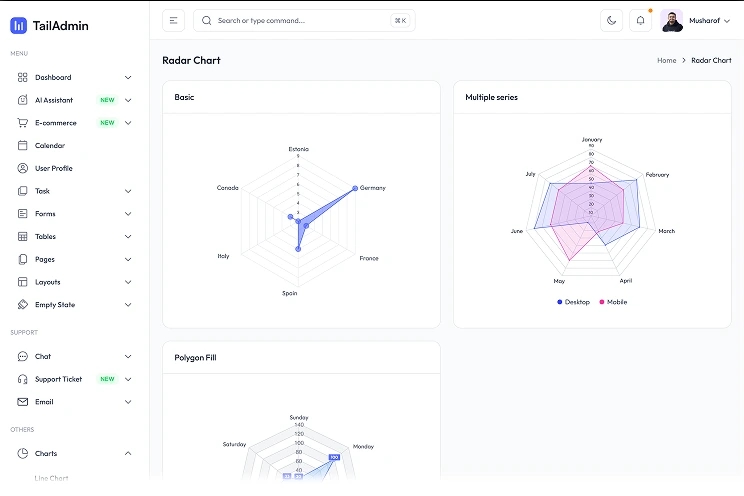Click the E-commerce cart icon
This screenshot has width=744, height=496.
(x=22, y=122)
